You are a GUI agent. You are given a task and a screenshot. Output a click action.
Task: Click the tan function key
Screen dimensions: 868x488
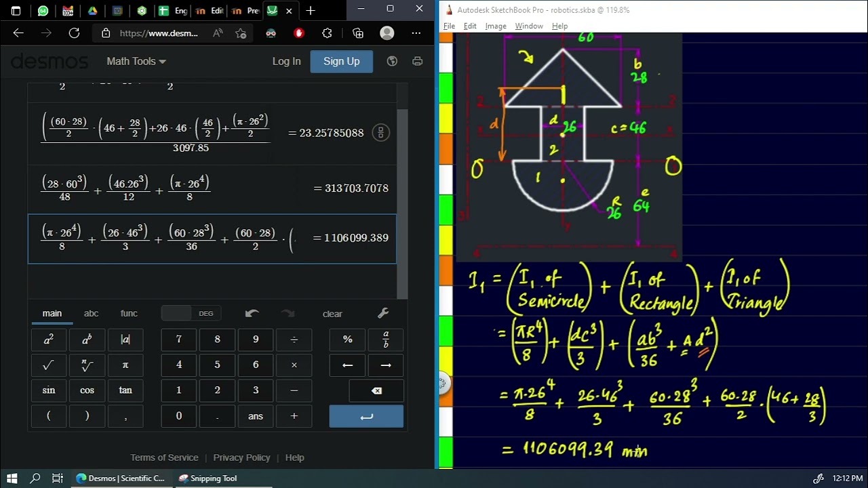[125, 390]
